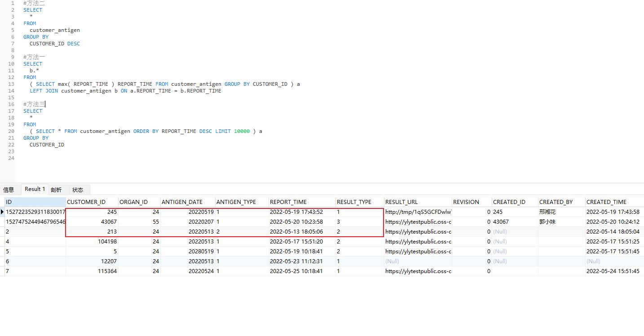Select the row marker arrow of the first result row
This screenshot has width=644, height=336.
[3, 212]
